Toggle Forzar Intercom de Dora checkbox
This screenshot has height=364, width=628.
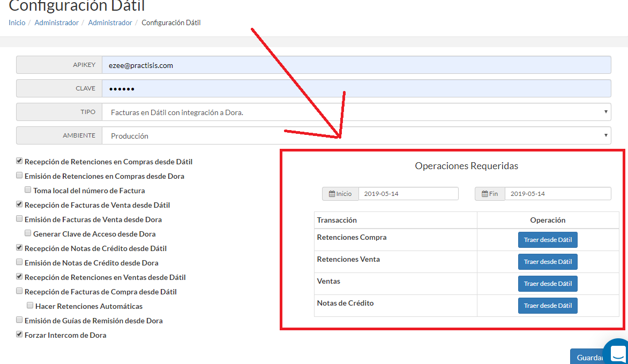19,335
